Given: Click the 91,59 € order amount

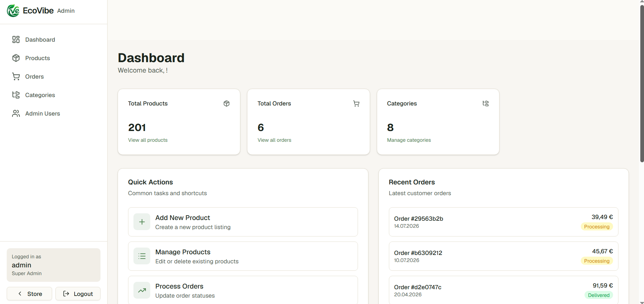Looking at the screenshot, I should 603,286.
